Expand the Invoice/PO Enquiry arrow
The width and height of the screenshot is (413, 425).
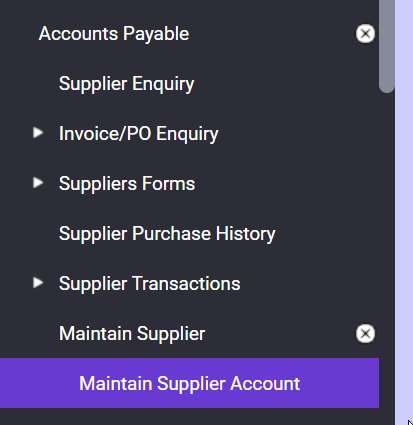click(x=38, y=133)
